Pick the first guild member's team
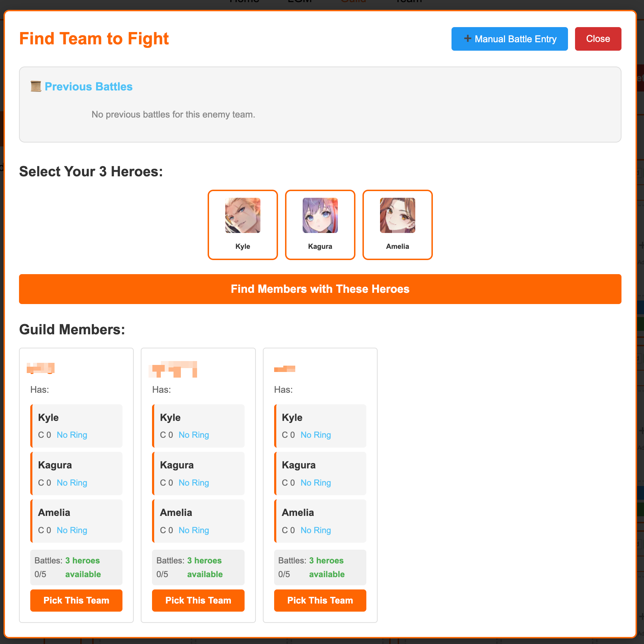The image size is (644, 644). pos(76,600)
